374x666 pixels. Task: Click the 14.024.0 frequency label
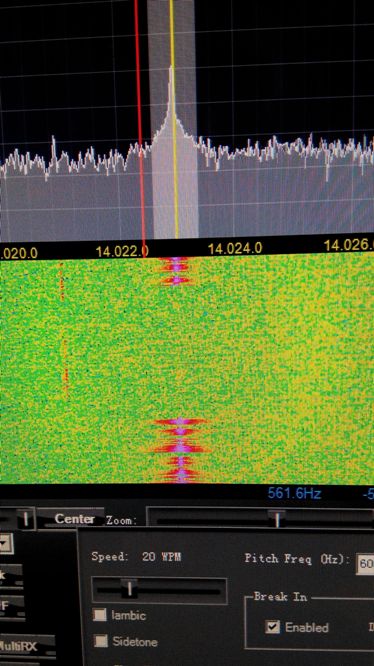pyautogui.click(x=235, y=248)
